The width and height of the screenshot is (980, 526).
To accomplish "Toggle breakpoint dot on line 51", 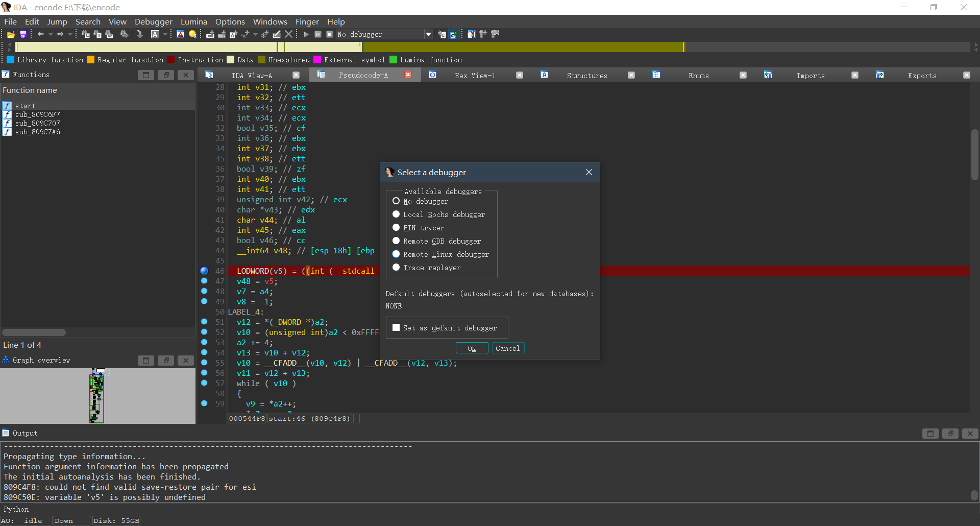I will (x=204, y=322).
